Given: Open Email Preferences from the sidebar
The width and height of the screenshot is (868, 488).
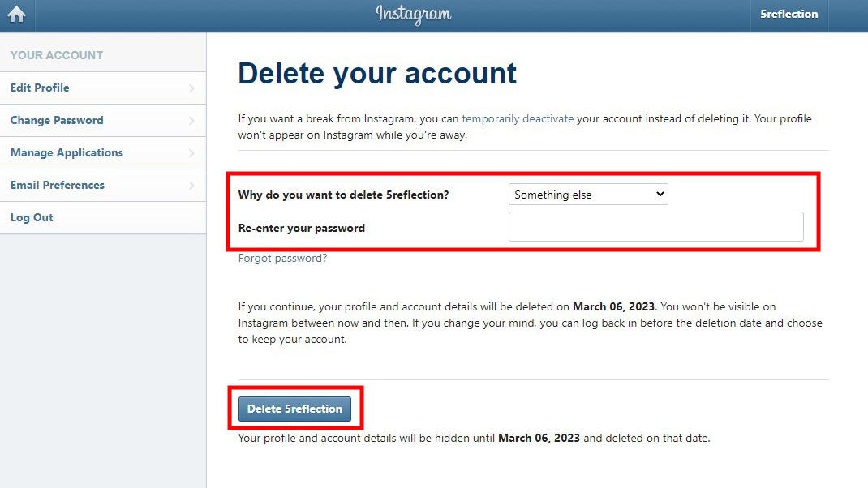Looking at the screenshot, I should (x=58, y=185).
